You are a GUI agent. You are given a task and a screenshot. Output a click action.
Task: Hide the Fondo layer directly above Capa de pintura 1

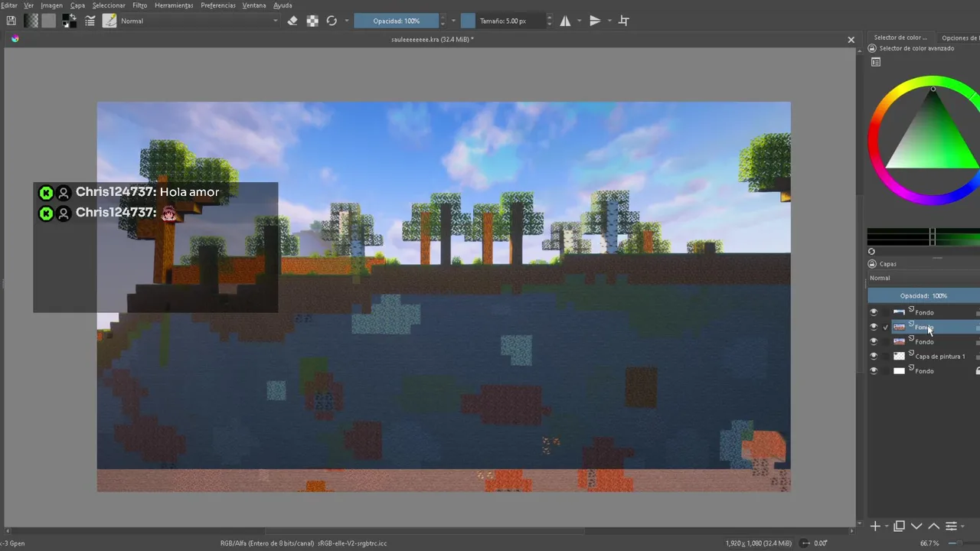(x=874, y=341)
